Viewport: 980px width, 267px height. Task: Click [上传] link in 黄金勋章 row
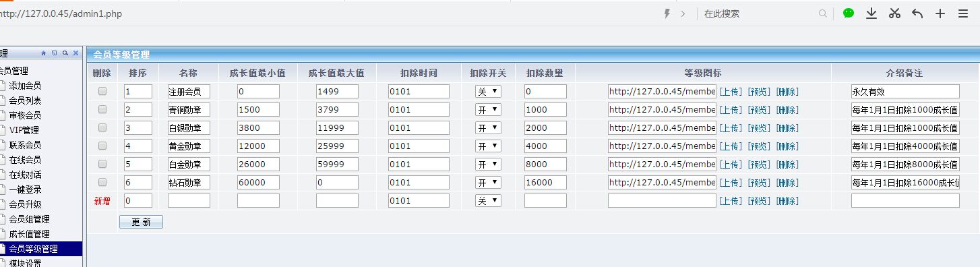click(731, 146)
